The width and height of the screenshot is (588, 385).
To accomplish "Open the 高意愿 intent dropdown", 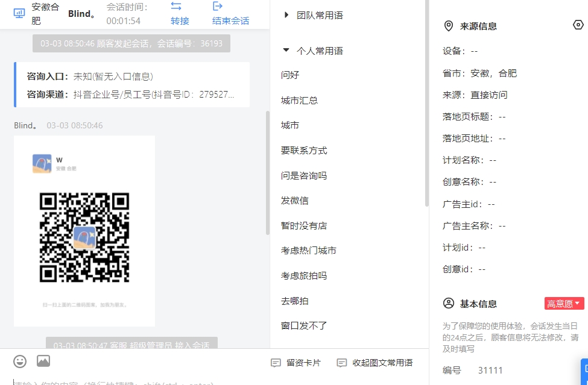I will (x=564, y=304).
